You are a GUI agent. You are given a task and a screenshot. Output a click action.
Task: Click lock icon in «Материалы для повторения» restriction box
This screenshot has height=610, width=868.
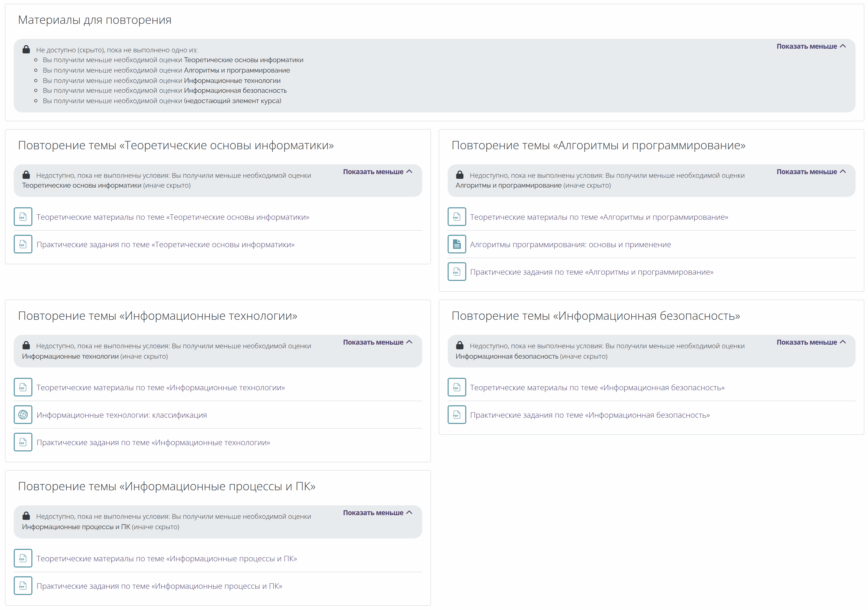click(26, 49)
